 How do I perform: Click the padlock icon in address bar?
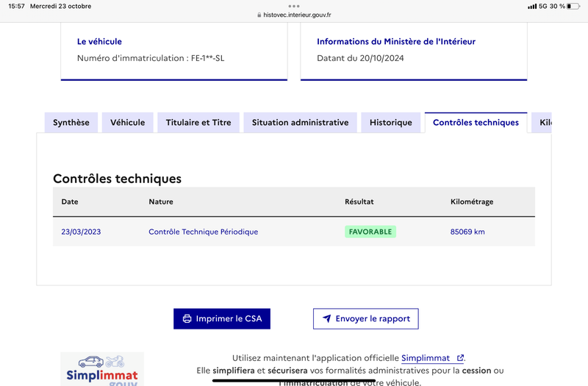click(259, 15)
